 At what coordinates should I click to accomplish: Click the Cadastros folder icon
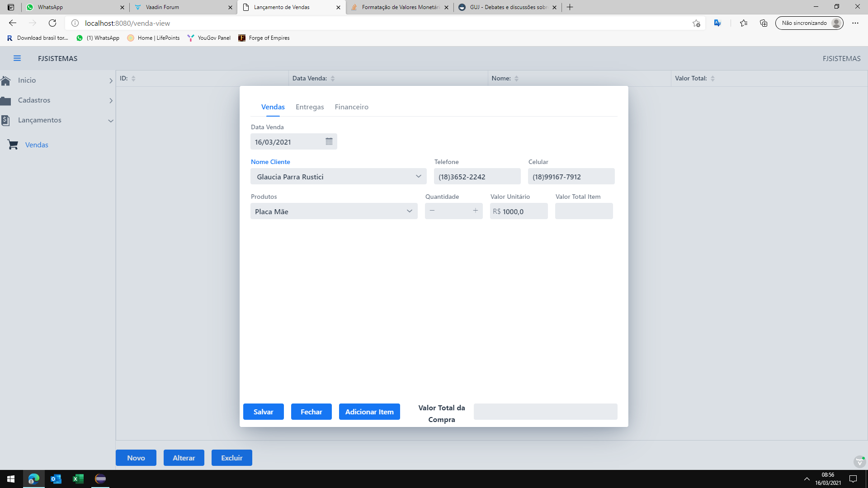tap(6, 100)
